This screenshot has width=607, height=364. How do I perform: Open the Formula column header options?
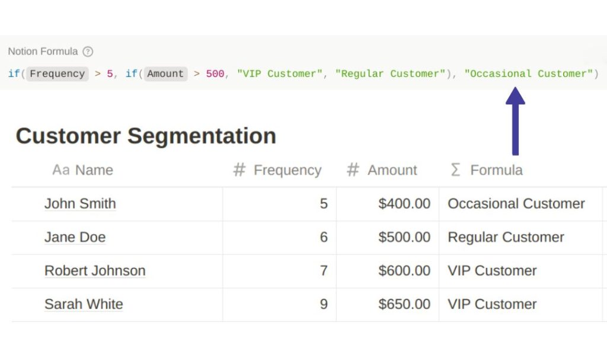coord(497,170)
